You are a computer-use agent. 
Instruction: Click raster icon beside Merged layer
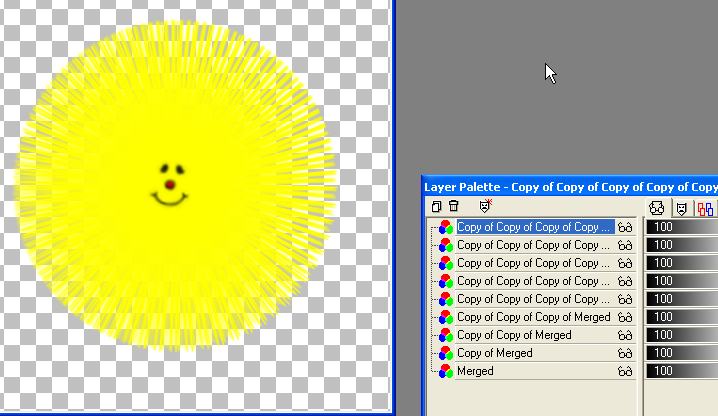pyautogui.click(x=446, y=372)
